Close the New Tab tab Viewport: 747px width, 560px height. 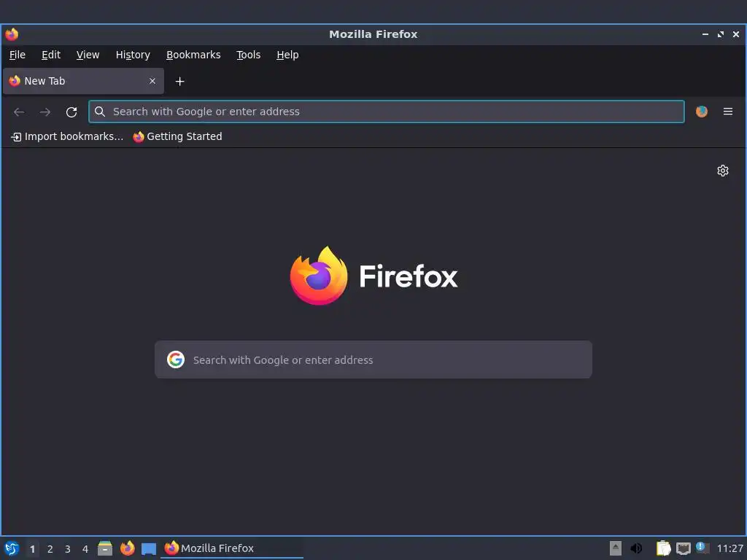(152, 81)
